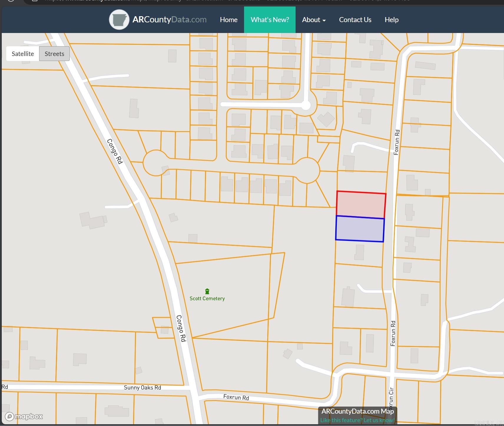The width and height of the screenshot is (504, 426).
Task: Click the Scott Cemetery marker icon
Action: (x=207, y=291)
